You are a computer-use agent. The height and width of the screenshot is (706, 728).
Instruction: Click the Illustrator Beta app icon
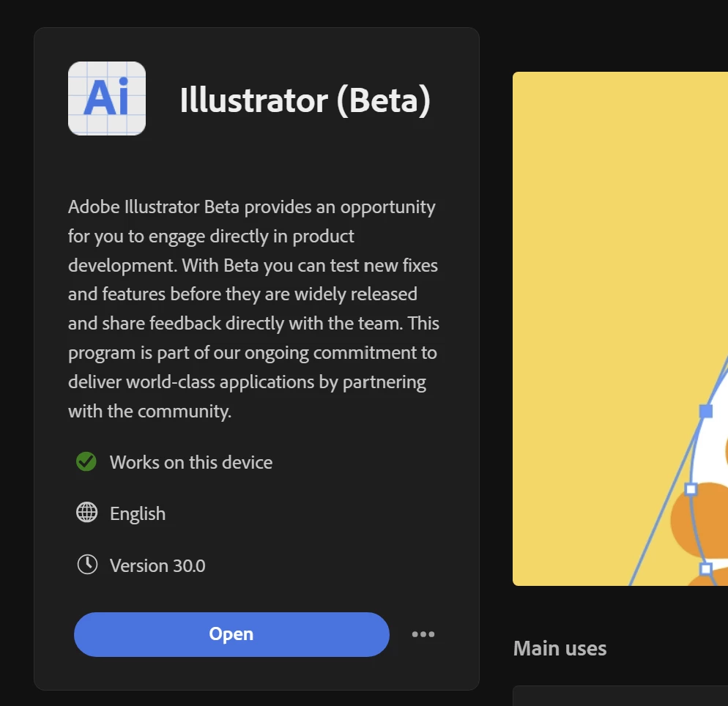[x=107, y=98]
